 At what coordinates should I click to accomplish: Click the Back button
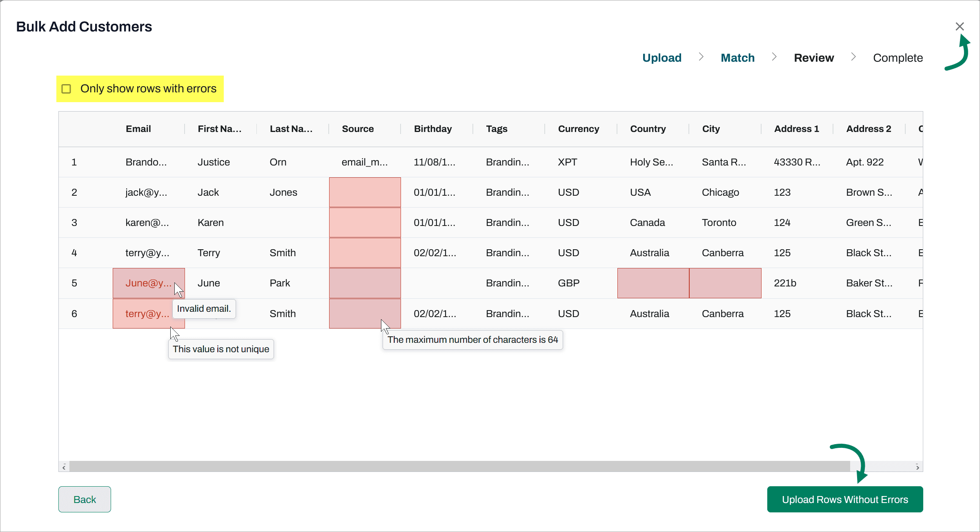(x=85, y=499)
